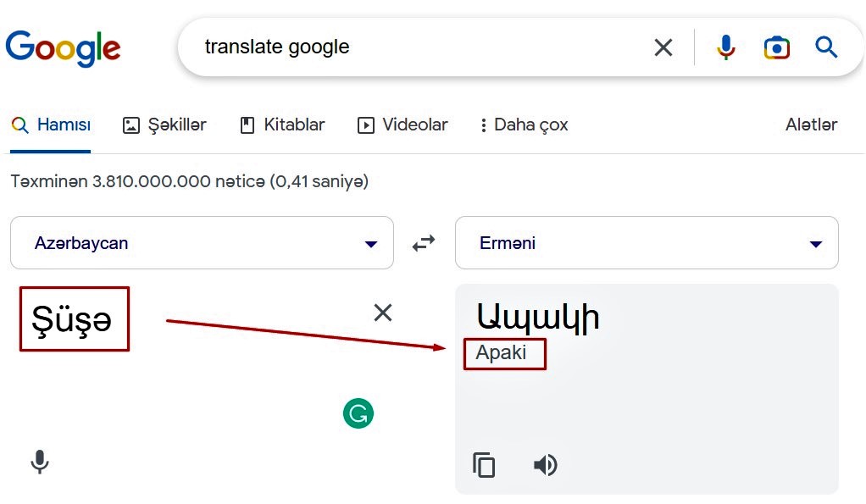Screen dimensions: 866x504
Task: Switch to the Şəkillər tab
Action: coord(164,125)
